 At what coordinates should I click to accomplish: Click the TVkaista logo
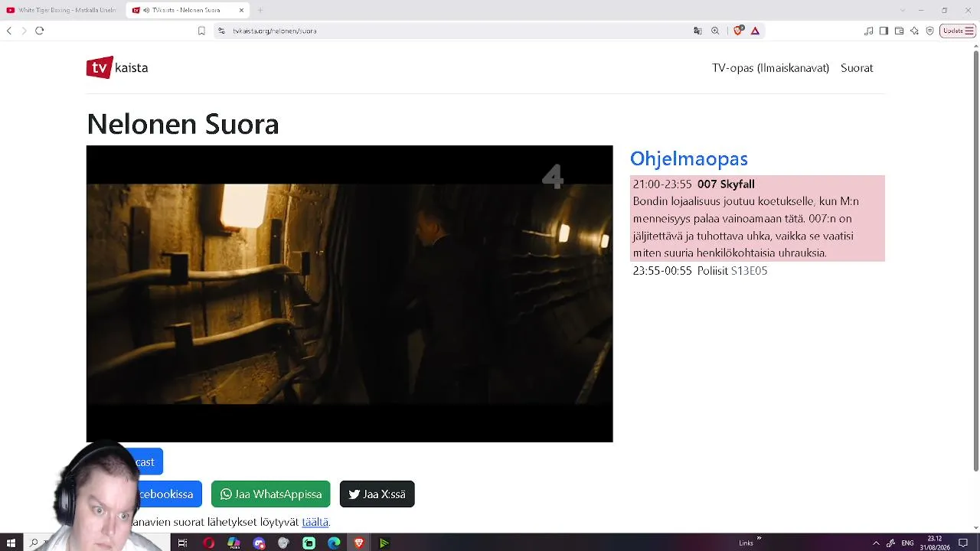tap(117, 67)
